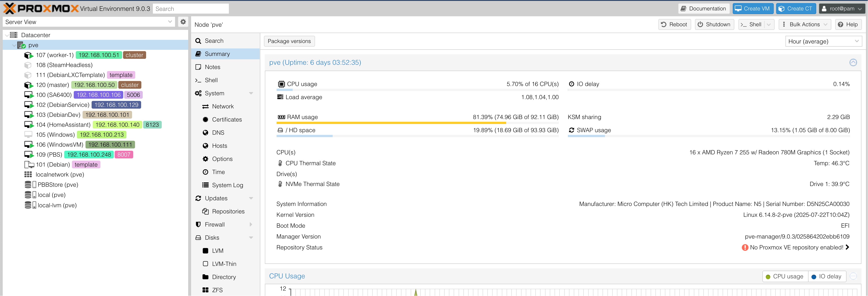This screenshot has height=296, width=868.
Task: Click the Repositories files icon
Action: click(205, 211)
